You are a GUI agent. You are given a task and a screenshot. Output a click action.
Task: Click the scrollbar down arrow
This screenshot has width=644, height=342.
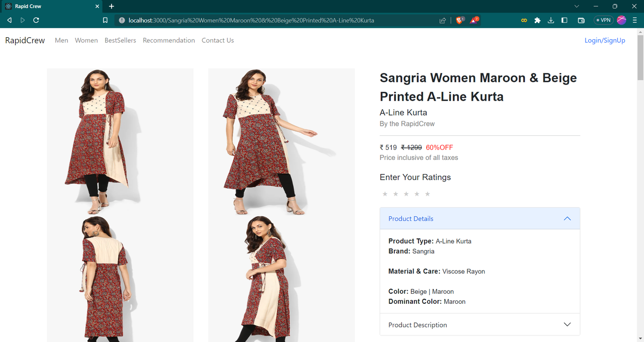pyautogui.click(x=640, y=338)
